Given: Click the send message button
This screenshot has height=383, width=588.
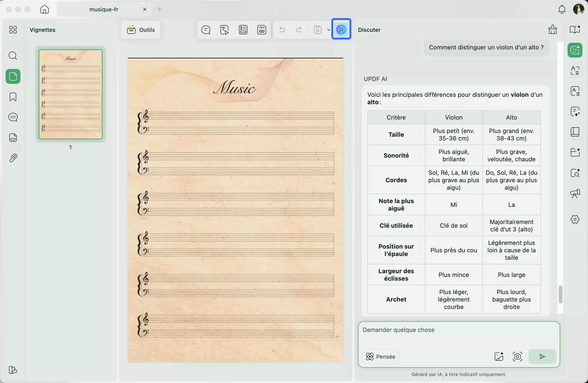Looking at the screenshot, I should tap(542, 357).
